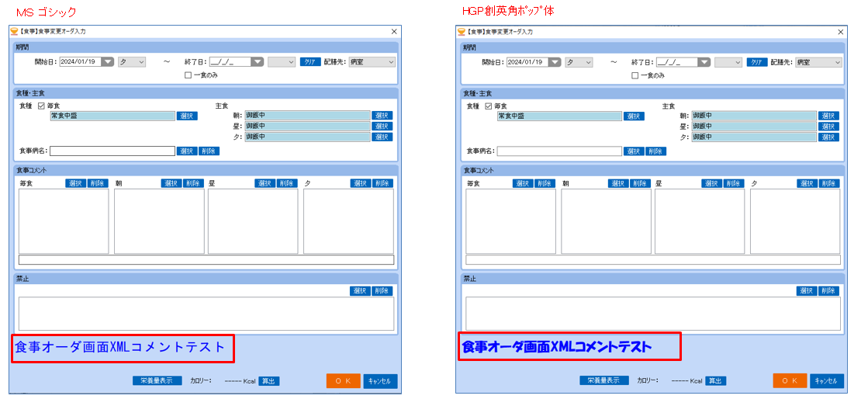
Task: Click the 常食中盛 field in MS ゴシック window
Action: point(112,116)
